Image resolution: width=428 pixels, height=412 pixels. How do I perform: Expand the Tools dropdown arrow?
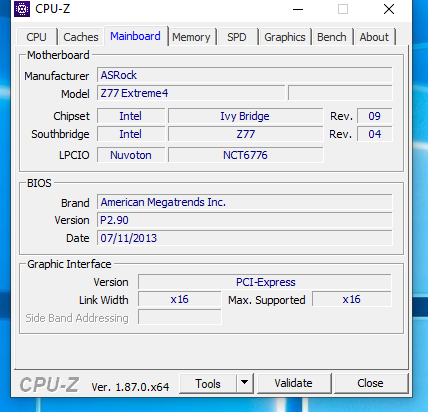click(245, 383)
